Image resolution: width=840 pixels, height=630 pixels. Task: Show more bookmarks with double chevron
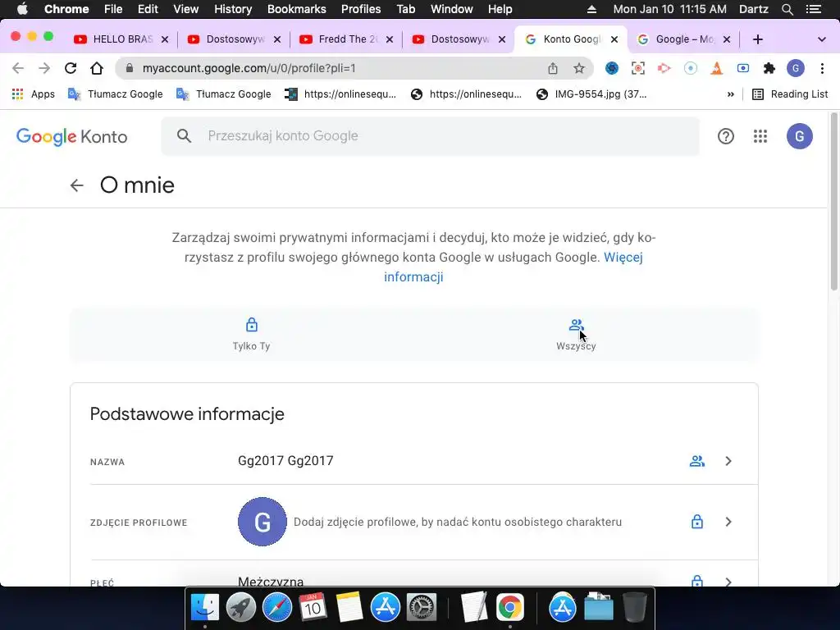tap(730, 94)
